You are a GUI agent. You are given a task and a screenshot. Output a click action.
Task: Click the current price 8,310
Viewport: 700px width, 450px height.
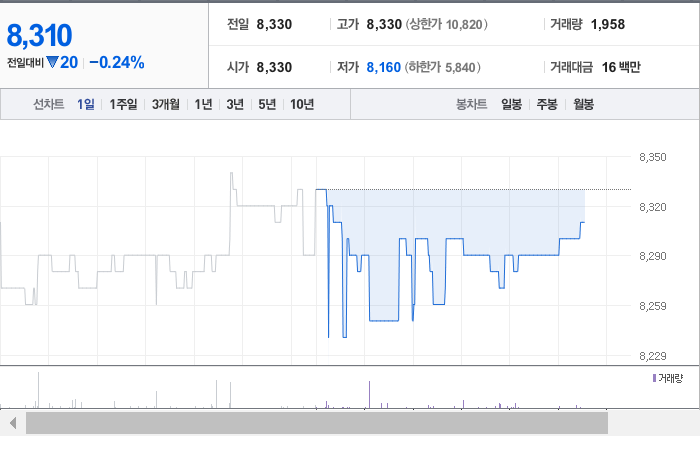(x=39, y=35)
